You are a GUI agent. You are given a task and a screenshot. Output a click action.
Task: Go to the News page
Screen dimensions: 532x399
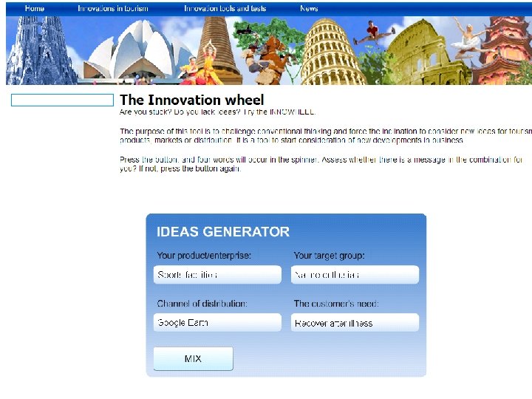309,8
